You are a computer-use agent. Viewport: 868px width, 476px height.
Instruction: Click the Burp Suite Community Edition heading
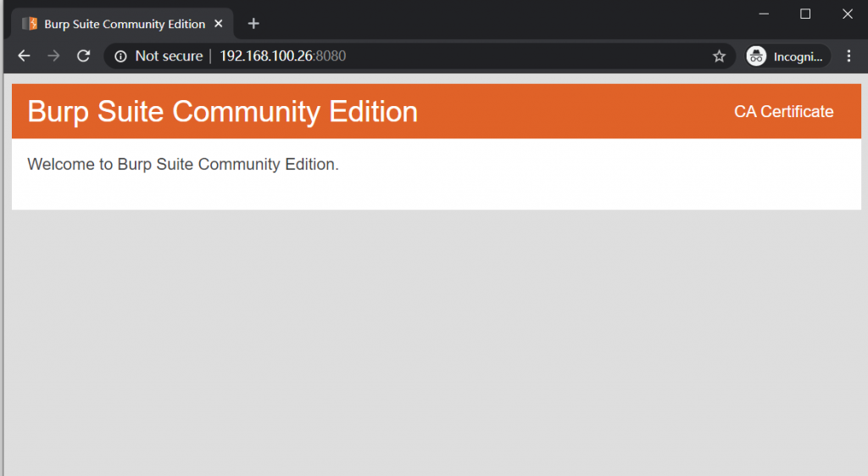pos(223,112)
